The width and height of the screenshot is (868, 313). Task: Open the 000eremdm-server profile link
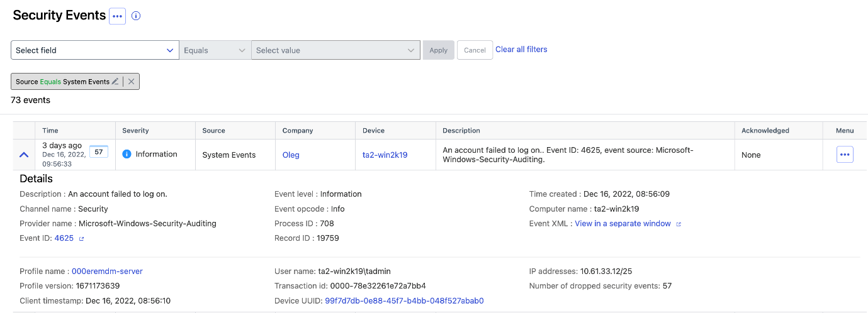[107, 272]
